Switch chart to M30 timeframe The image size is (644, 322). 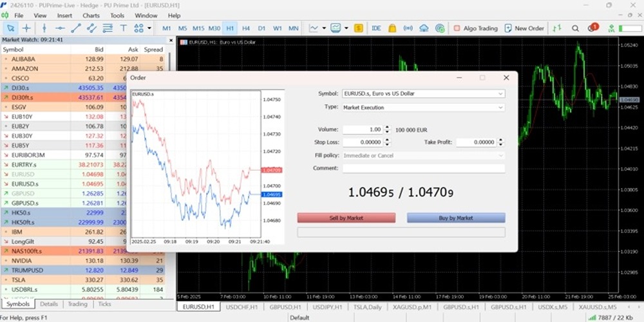[x=214, y=28]
